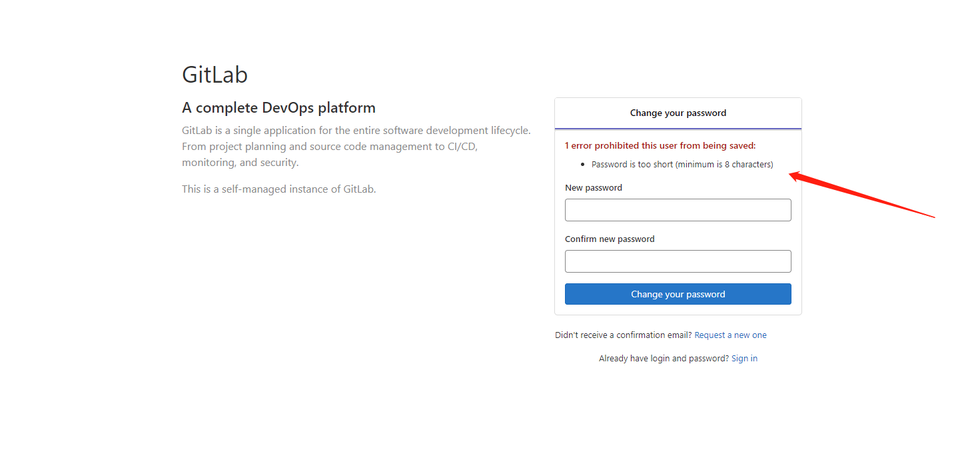Focus the Confirm new password field
This screenshot has height=460, width=980.
[678, 261]
